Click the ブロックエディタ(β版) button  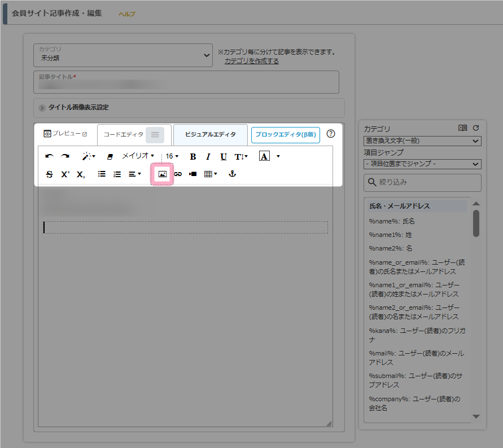(x=285, y=134)
